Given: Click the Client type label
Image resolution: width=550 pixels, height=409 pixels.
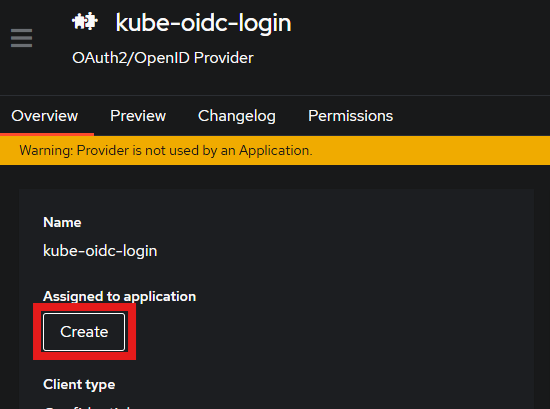Looking at the screenshot, I should click(79, 385).
